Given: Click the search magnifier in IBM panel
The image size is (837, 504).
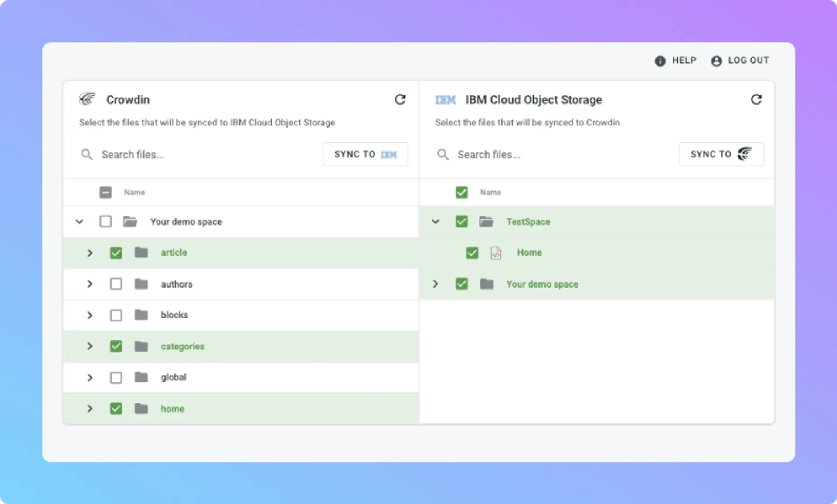Looking at the screenshot, I should coord(443,154).
